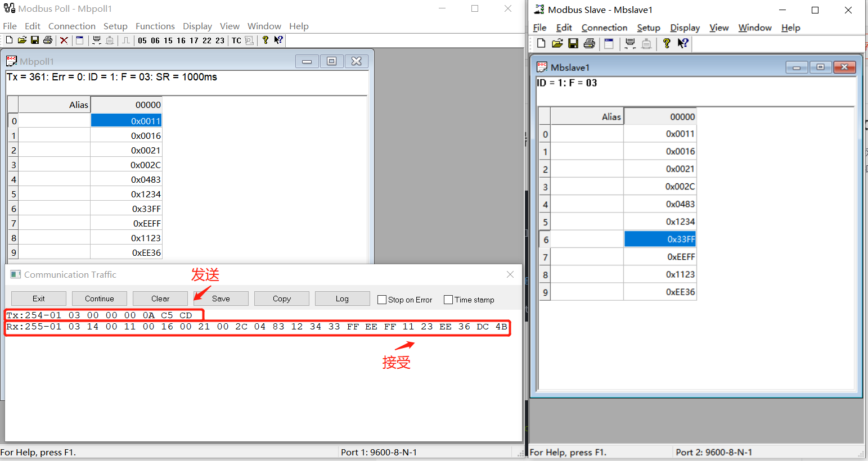Screen dimensions: 868x461
Task: Click Connect icon in Modbus Poll toolbar
Action: pyautogui.click(x=97, y=40)
